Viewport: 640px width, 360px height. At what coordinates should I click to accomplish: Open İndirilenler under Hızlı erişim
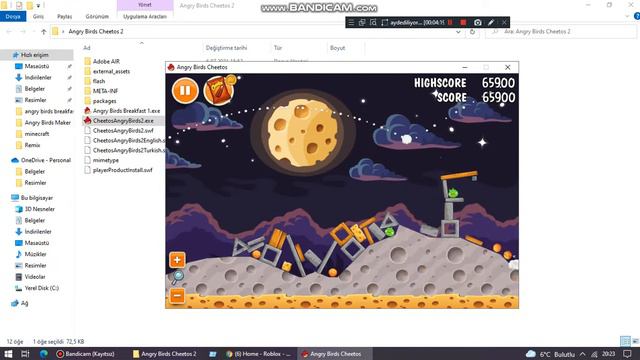pos(38,78)
